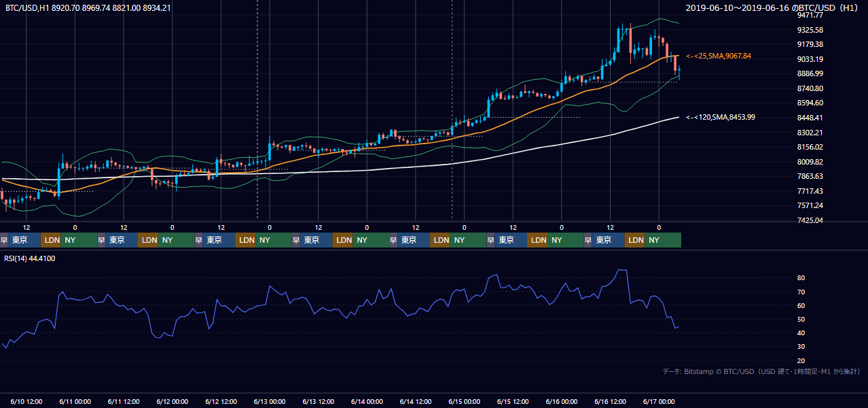Click RSI scale value 30

pos(801,346)
